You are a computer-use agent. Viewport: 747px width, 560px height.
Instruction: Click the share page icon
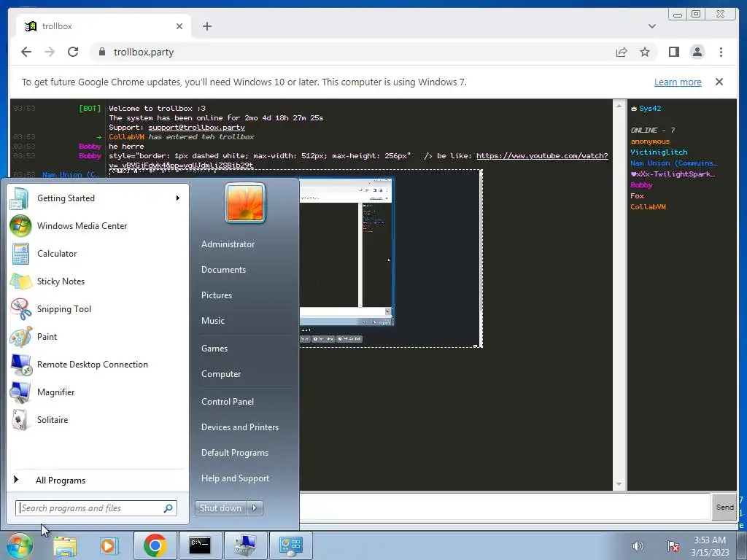622,52
